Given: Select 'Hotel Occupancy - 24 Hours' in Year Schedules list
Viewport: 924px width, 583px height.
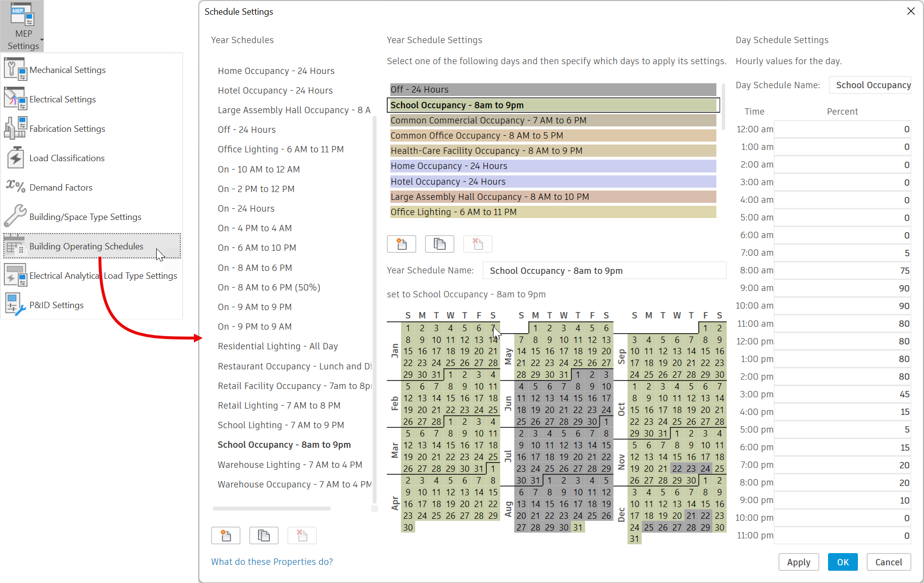Looking at the screenshot, I should pyautogui.click(x=275, y=91).
